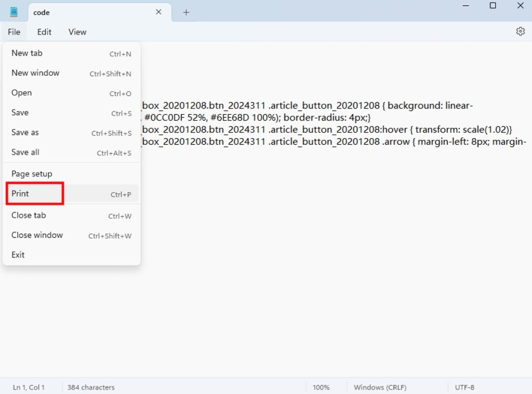Select Page setup from the menu

coord(31,173)
